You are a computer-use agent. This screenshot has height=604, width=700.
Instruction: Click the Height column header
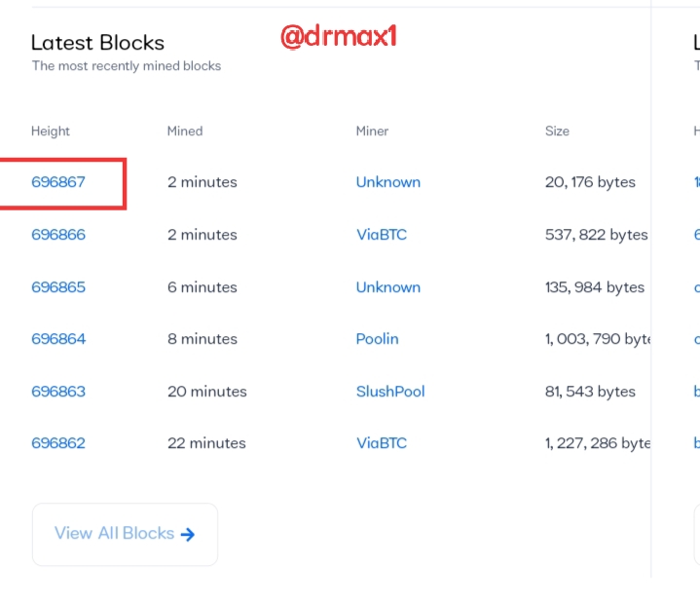[x=51, y=132]
